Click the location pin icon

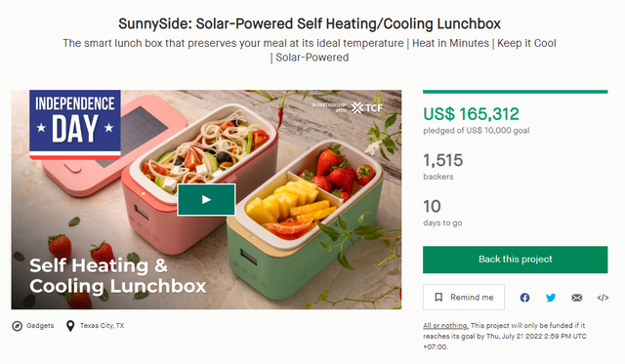click(70, 326)
